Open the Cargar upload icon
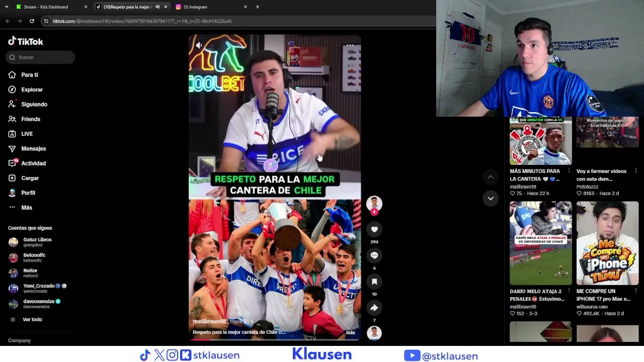644x362 pixels. click(12, 178)
